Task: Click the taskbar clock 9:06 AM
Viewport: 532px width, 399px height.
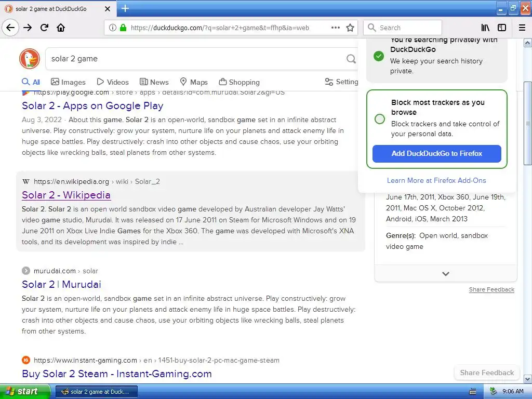Action: tap(513, 392)
